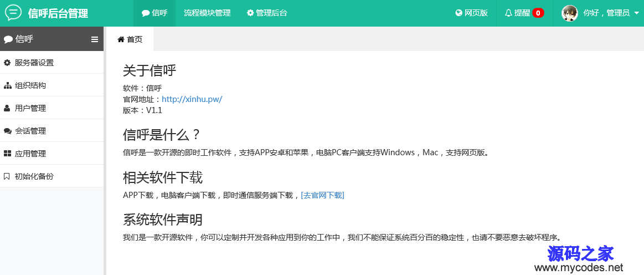The image size is (644, 275).
Task: Open 用户管理 in the sidebar
Action: click(x=51, y=108)
